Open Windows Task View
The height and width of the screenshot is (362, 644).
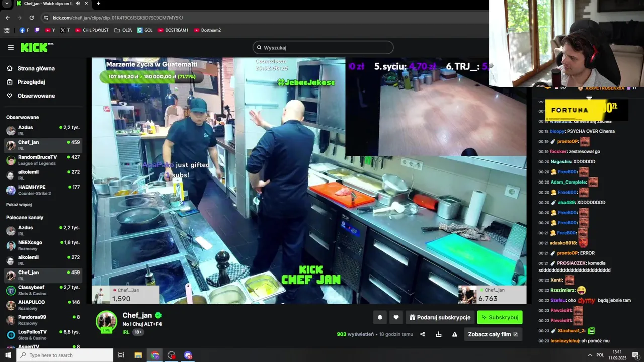pos(121,355)
